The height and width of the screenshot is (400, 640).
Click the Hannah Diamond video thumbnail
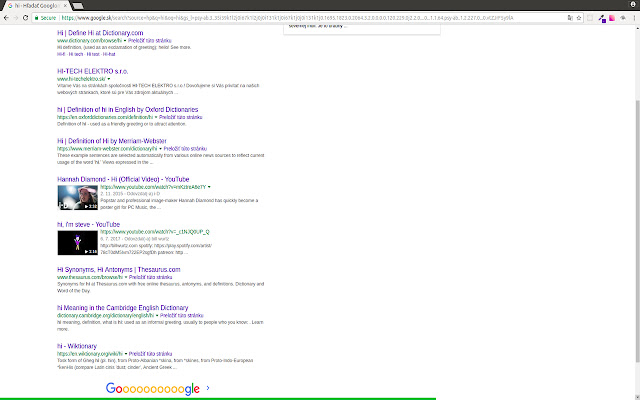[x=78, y=198]
